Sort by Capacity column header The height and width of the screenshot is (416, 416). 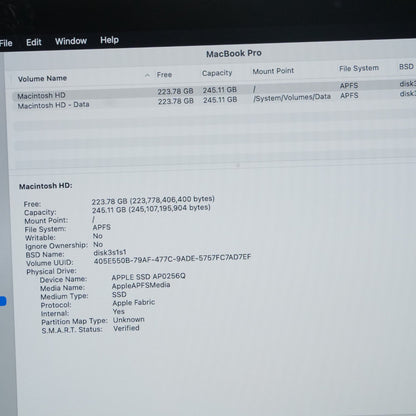(x=217, y=73)
